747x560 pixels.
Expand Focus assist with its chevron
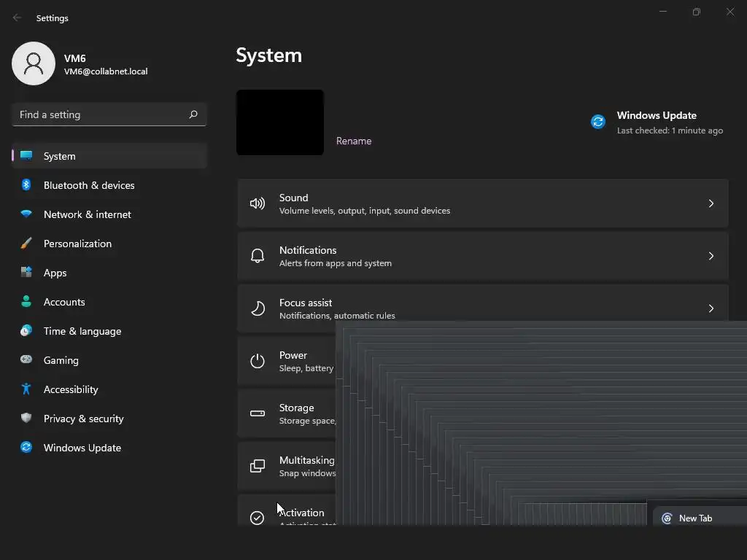point(711,308)
